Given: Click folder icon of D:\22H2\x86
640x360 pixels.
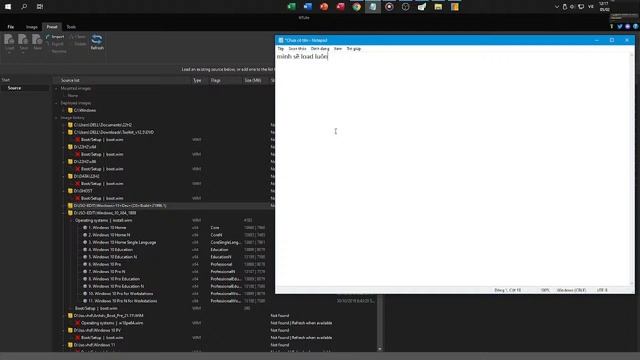Looking at the screenshot, I should click(70, 162).
